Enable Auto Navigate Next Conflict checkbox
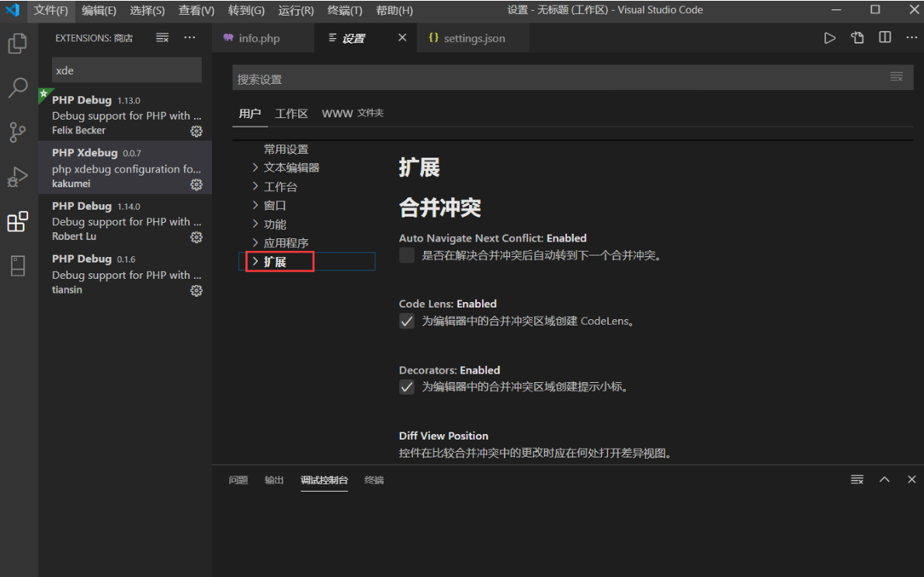The height and width of the screenshot is (577, 924). tap(406, 255)
